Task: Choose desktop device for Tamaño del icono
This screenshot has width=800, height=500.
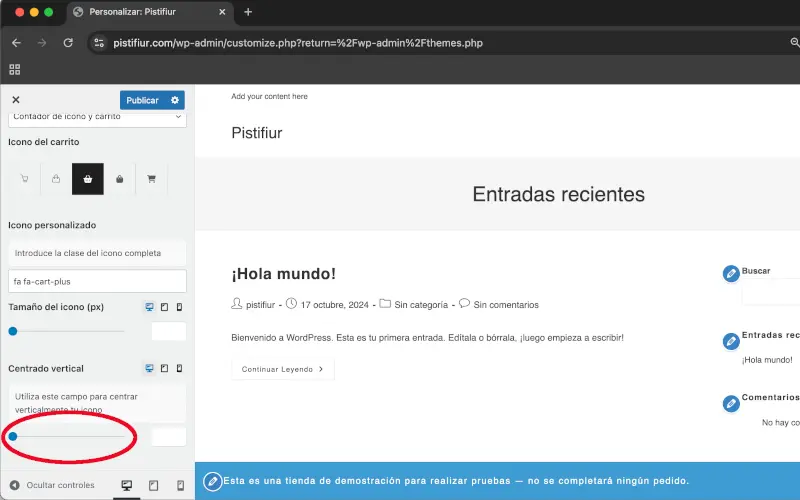Action: click(149, 307)
